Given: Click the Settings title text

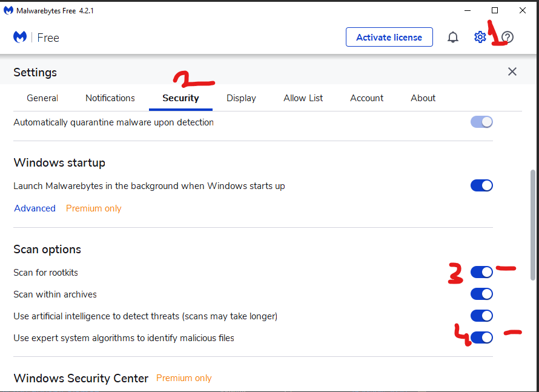Looking at the screenshot, I should pos(35,73).
